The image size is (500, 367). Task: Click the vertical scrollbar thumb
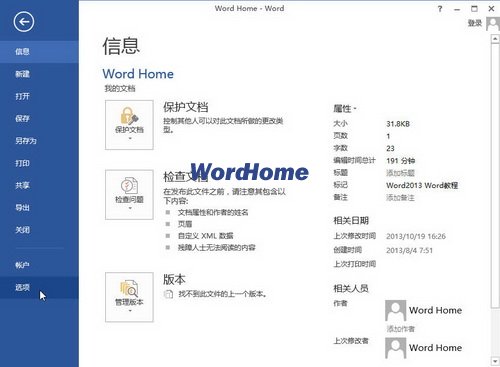click(495, 175)
